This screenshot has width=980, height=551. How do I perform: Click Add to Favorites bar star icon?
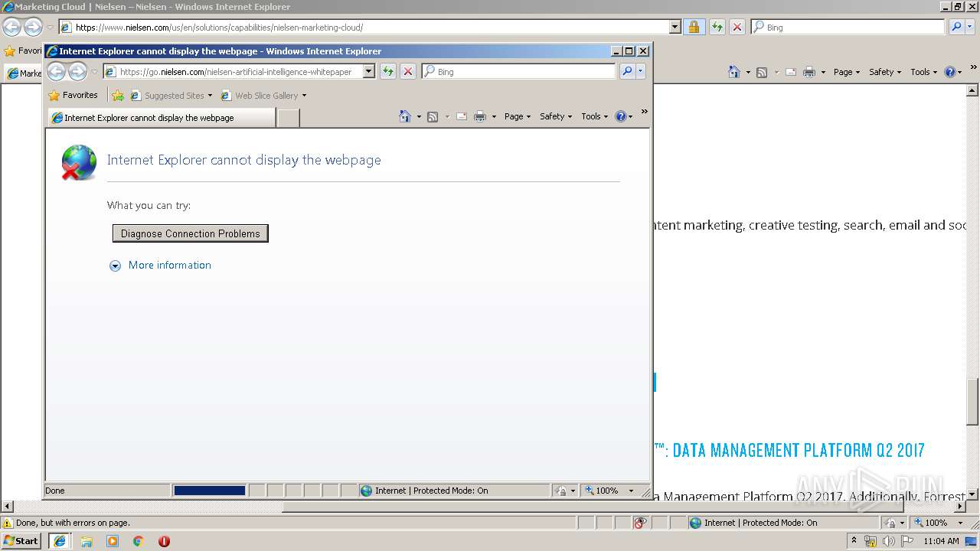118,96
